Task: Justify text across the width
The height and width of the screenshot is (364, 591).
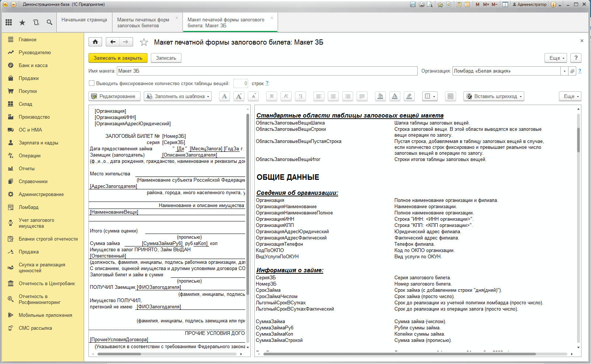Action: pyautogui.click(x=362, y=96)
